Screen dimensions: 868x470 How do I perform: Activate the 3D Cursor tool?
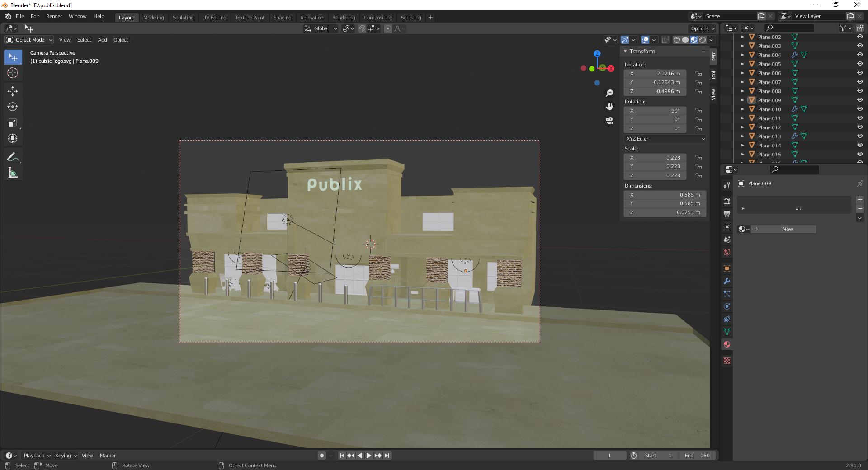coord(13,73)
